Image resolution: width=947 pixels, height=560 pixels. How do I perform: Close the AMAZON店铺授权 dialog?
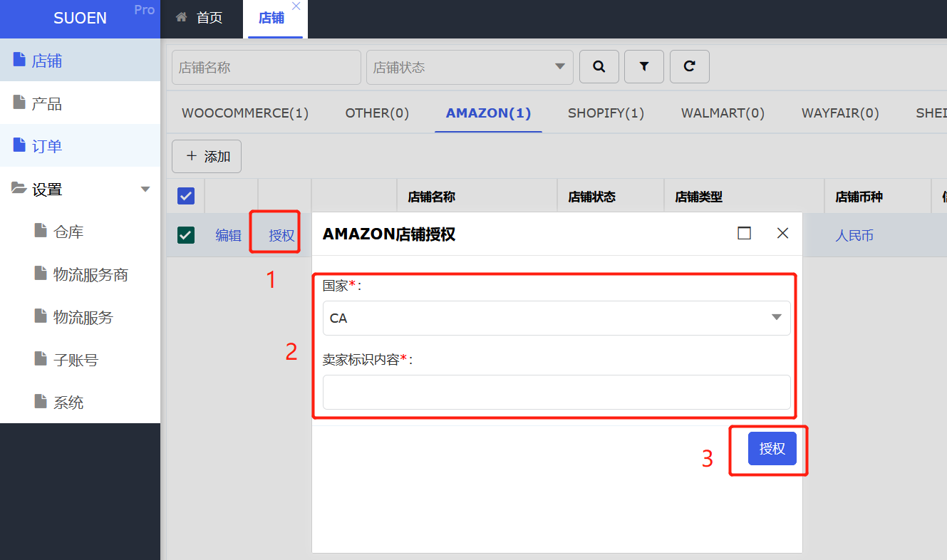(x=782, y=233)
